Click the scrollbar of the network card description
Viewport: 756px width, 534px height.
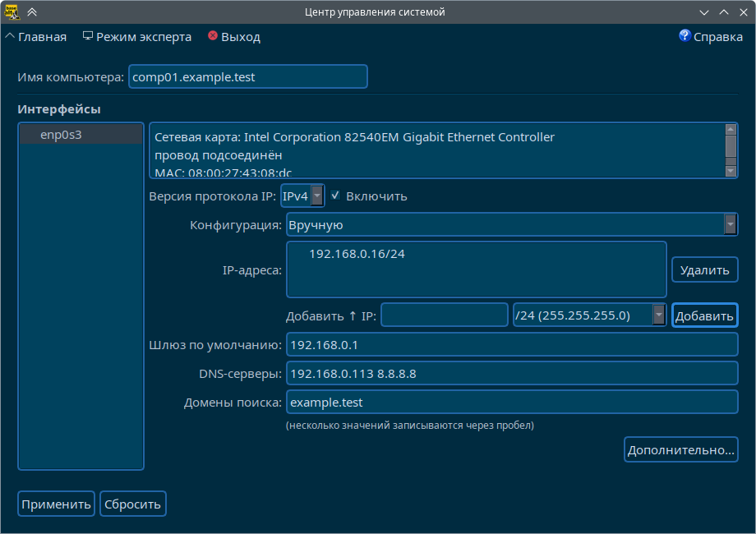[731, 150]
